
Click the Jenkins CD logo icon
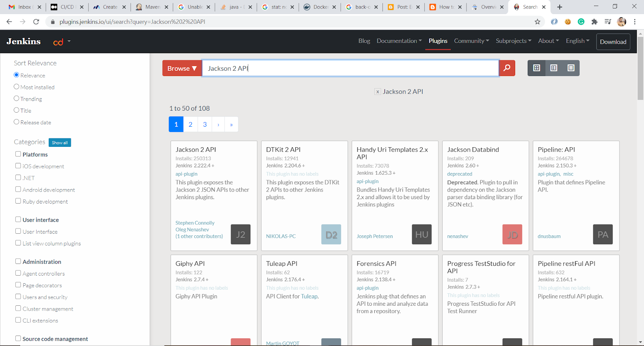(x=58, y=42)
